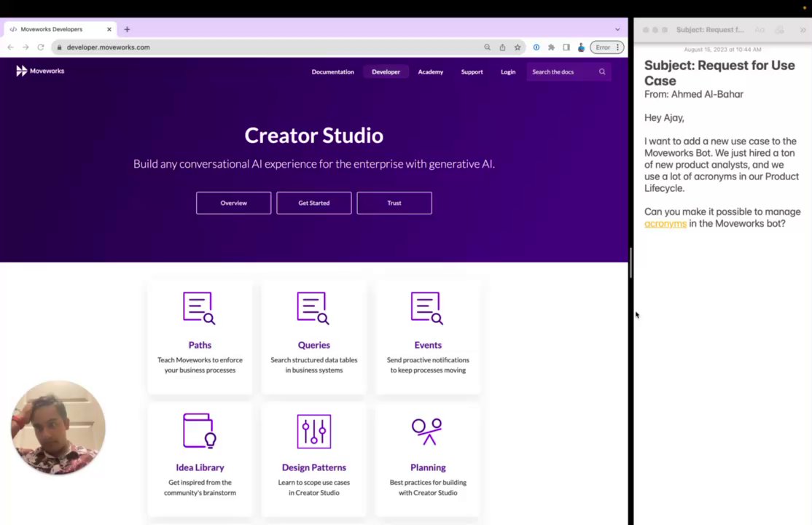Open the Academy nav item
Viewport: 812px width, 525px height.
pos(430,72)
